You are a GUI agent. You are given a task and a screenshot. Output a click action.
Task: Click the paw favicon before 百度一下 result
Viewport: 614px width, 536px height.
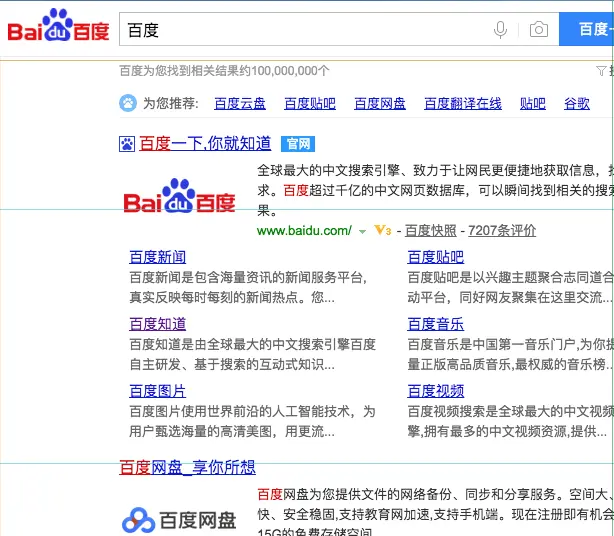(127, 144)
